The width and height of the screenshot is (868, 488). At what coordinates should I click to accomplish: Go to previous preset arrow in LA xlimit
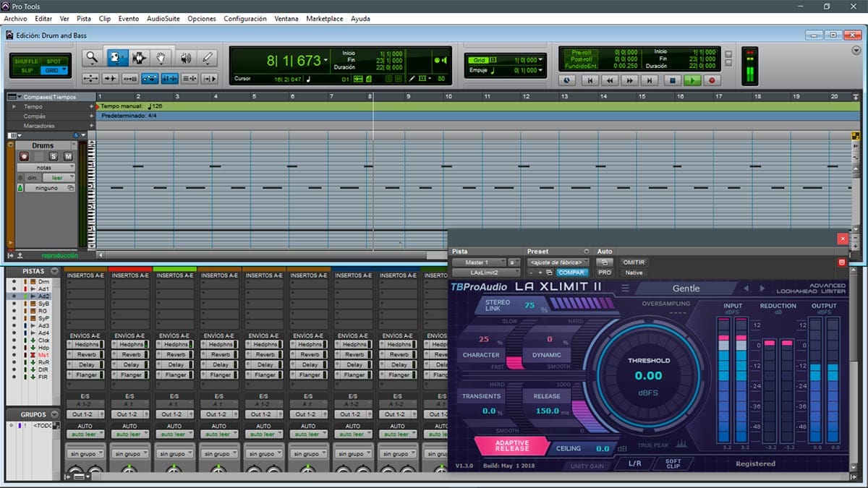(746, 288)
